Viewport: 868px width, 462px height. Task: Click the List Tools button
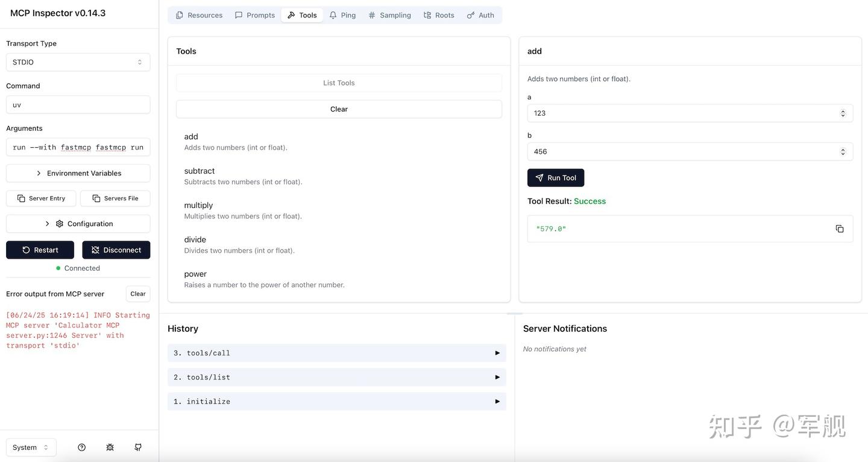point(339,83)
